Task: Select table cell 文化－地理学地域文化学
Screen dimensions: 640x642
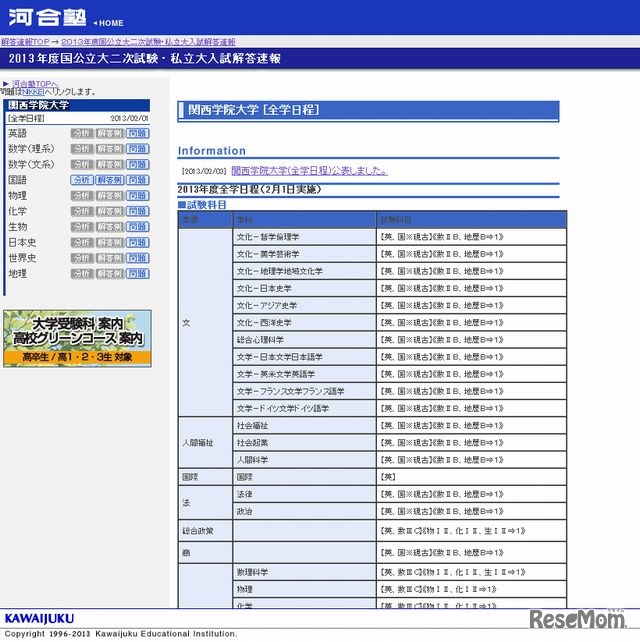Action: click(304, 271)
